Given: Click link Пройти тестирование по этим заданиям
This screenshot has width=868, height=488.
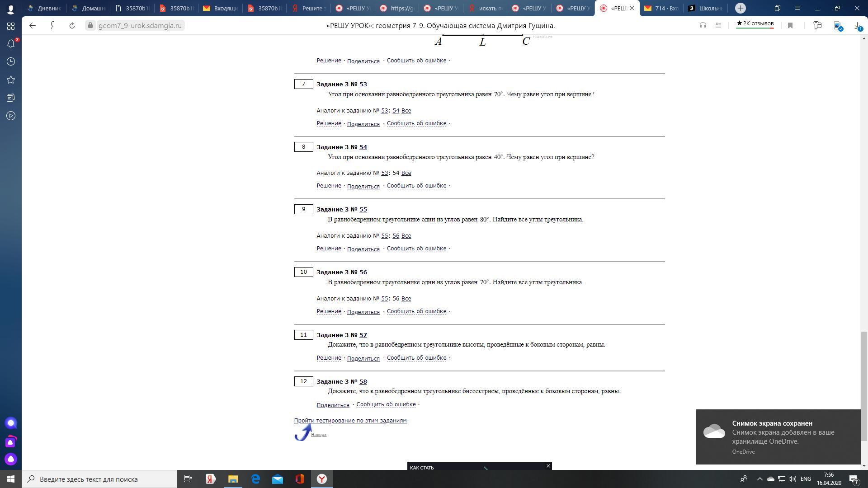Looking at the screenshot, I should pos(350,421).
